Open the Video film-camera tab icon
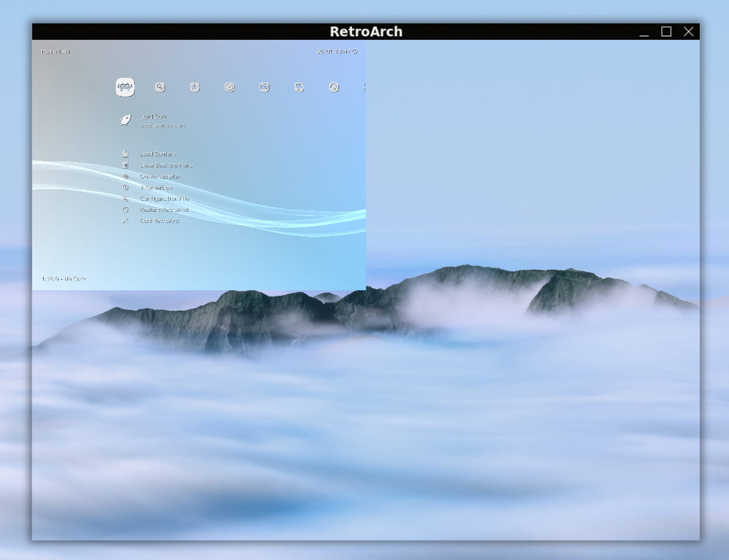This screenshot has height=560, width=729. tap(299, 87)
